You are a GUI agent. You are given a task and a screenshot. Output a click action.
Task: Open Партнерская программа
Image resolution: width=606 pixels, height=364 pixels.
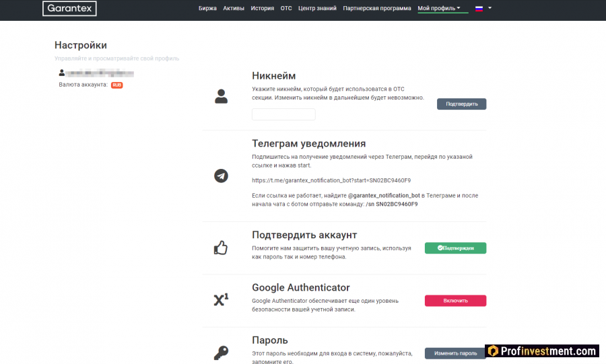377,8
